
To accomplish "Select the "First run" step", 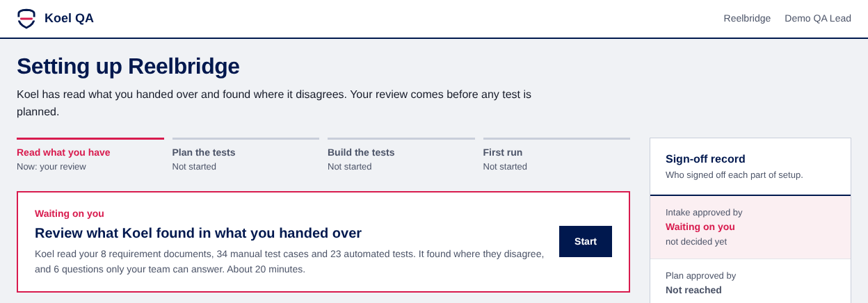I will pos(556,156).
